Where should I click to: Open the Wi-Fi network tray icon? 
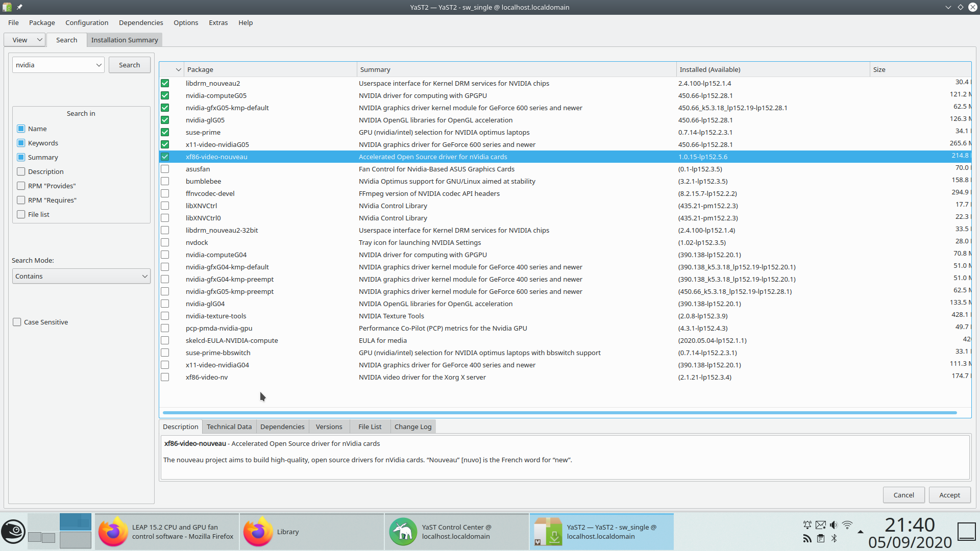pos(847,524)
